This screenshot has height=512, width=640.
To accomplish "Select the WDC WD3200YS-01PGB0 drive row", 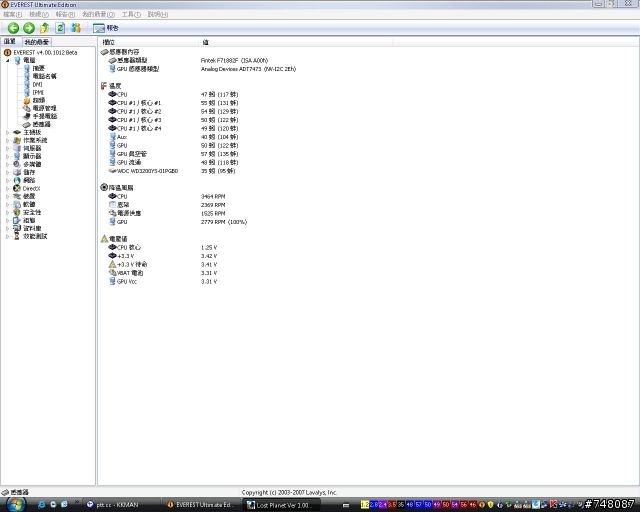I will [172, 171].
